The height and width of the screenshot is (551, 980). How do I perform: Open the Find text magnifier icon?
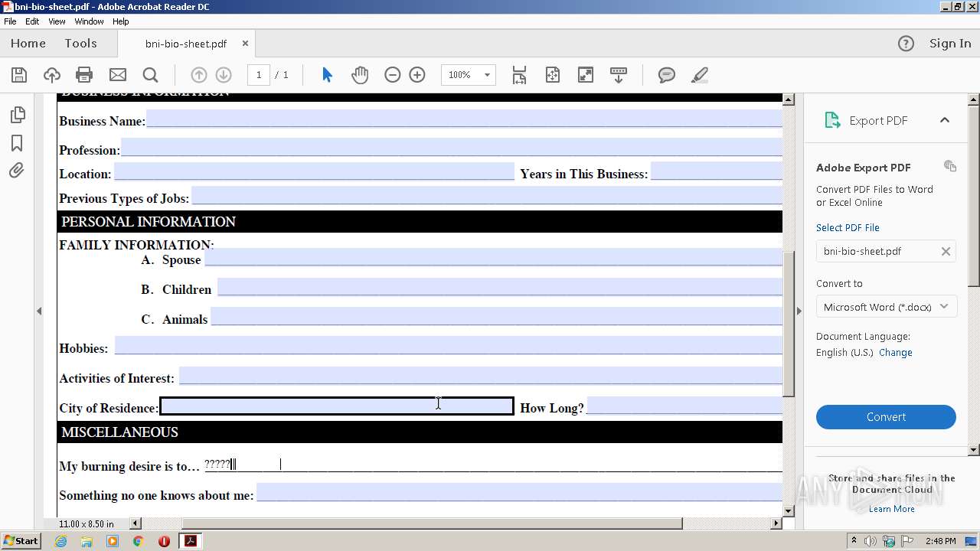coord(151,75)
